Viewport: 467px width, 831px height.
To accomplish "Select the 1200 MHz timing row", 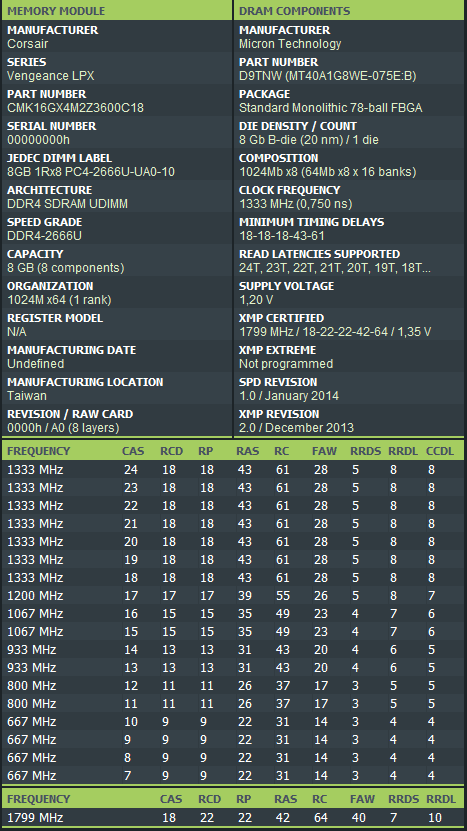I will [233, 596].
